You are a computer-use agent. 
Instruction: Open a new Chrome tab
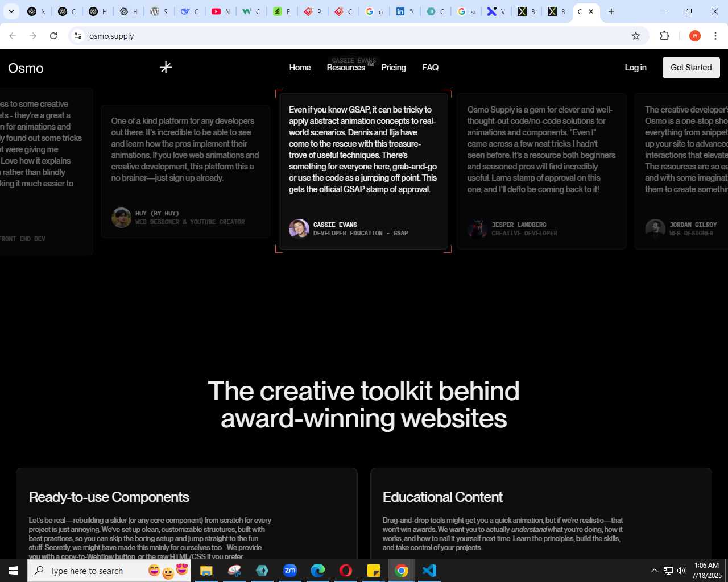611,11
